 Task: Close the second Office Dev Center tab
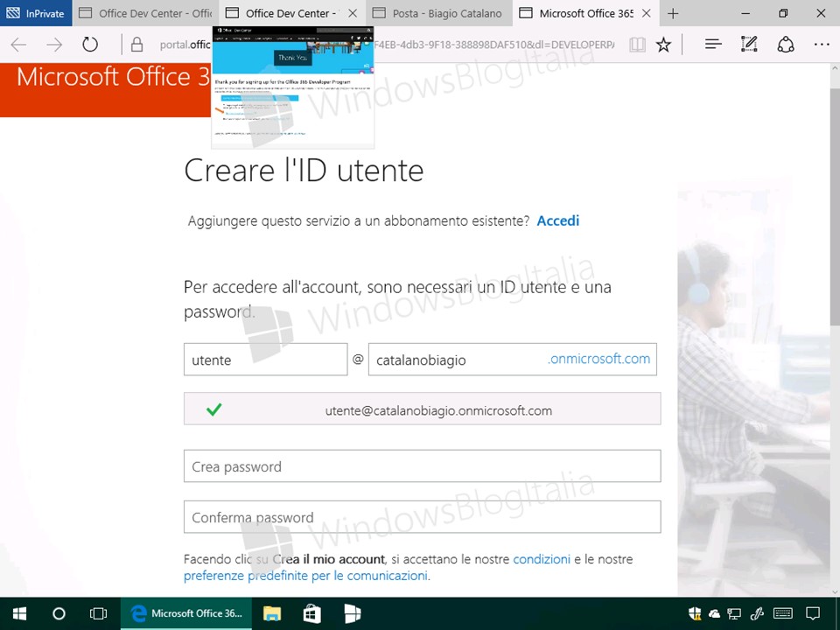[353, 13]
